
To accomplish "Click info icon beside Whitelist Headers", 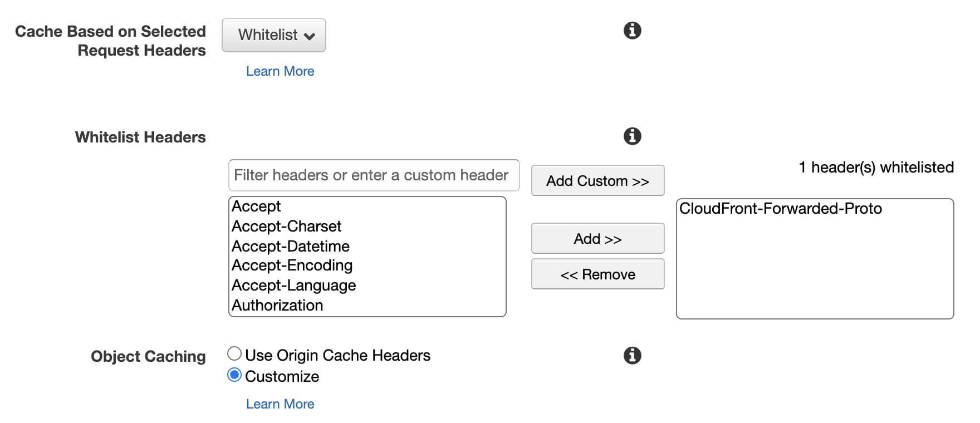I will pos(632,136).
